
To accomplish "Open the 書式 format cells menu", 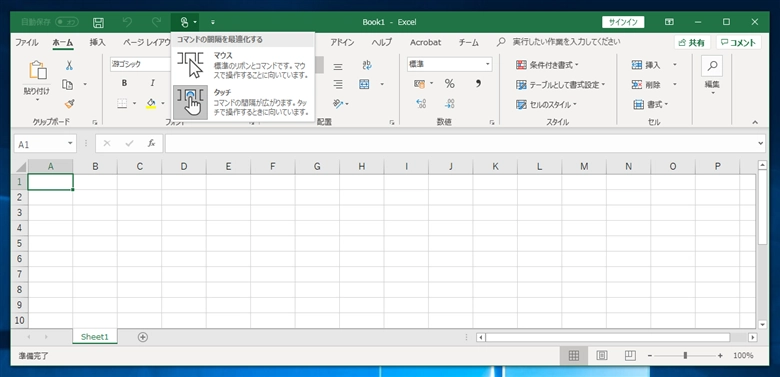I will 651,104.
